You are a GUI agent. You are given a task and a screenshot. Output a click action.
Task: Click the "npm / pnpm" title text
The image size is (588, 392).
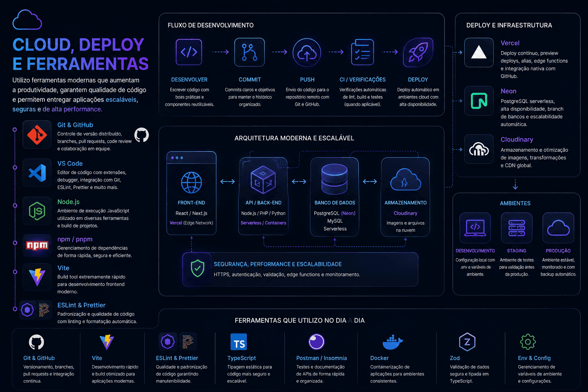pos(75,239)
